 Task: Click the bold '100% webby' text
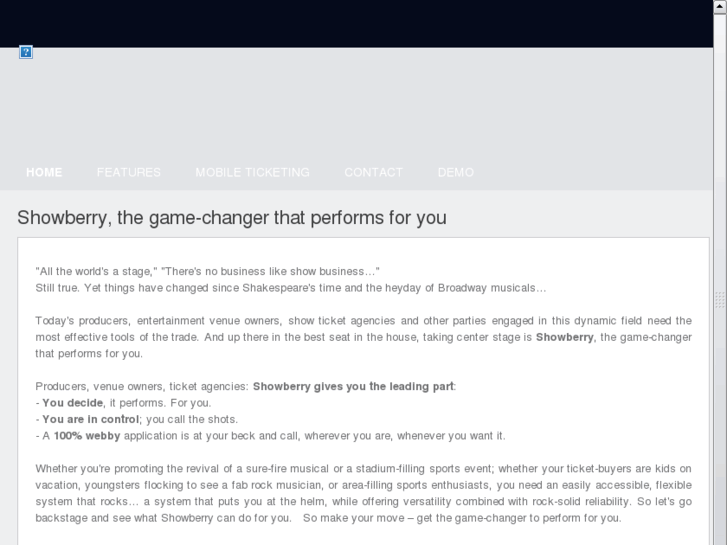click(87, 436)
